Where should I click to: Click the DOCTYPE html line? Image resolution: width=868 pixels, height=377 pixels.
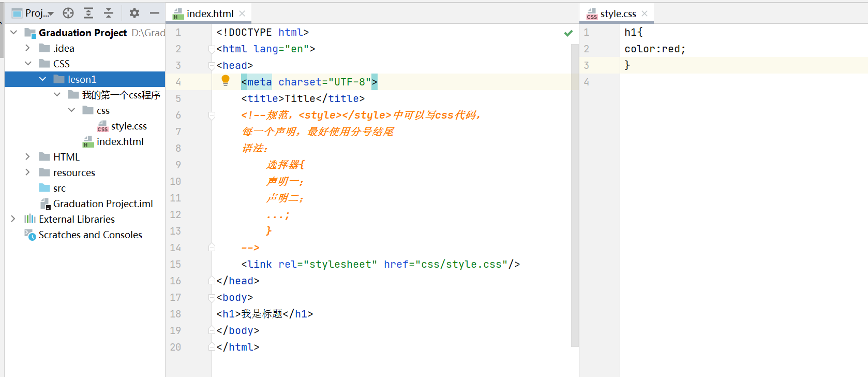[x=263, y=32]
